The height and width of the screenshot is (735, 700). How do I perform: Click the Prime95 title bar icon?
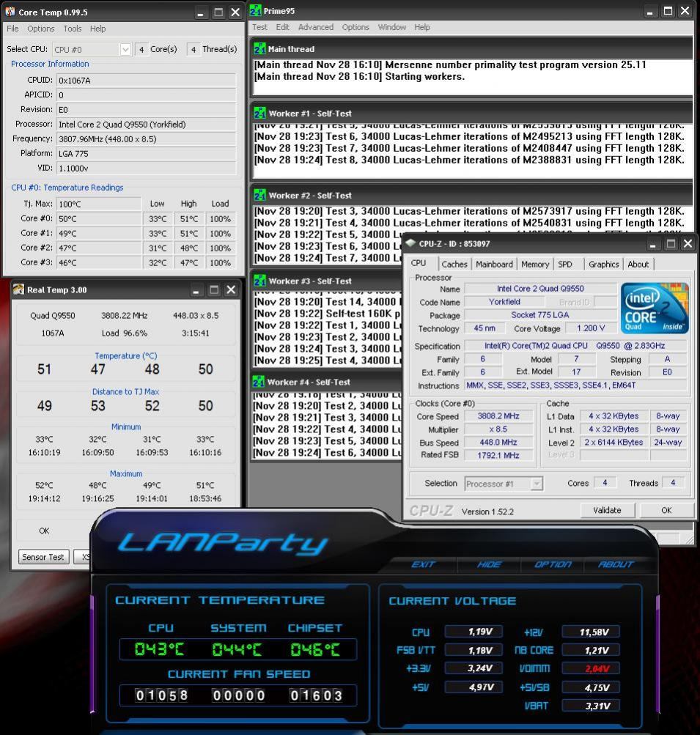coord(255,11)
